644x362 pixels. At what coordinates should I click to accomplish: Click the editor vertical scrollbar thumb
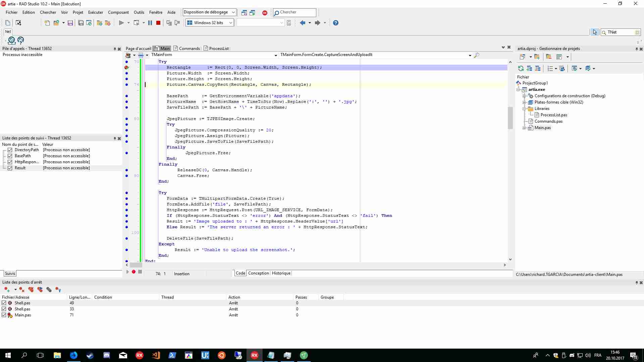[x=510, y=118]
